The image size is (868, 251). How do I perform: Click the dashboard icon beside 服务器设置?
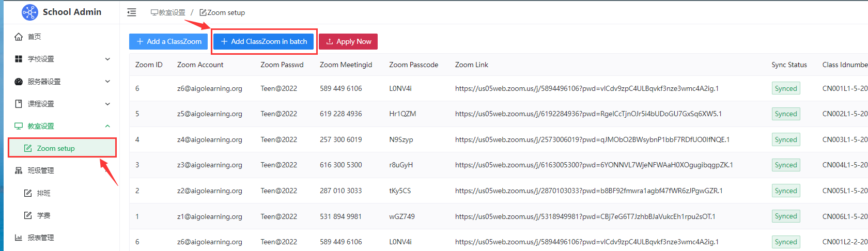pyautogui.click(x=19, y=82)
